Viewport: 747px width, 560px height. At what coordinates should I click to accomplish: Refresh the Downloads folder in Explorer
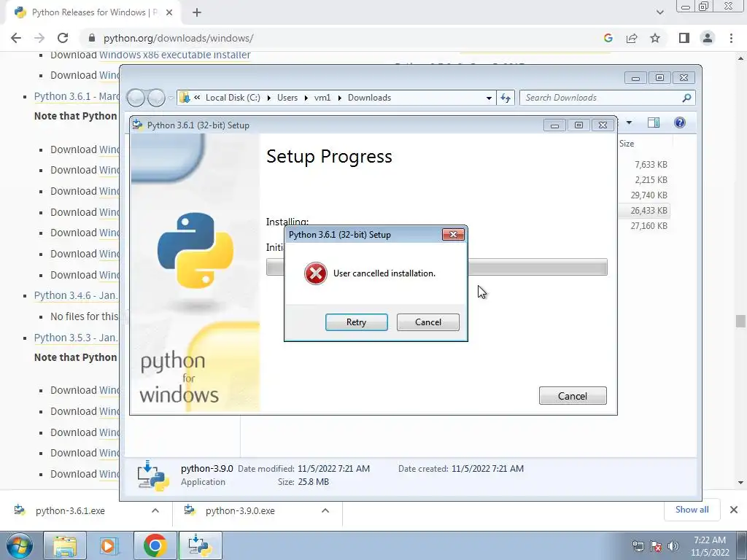pos(506,98)
